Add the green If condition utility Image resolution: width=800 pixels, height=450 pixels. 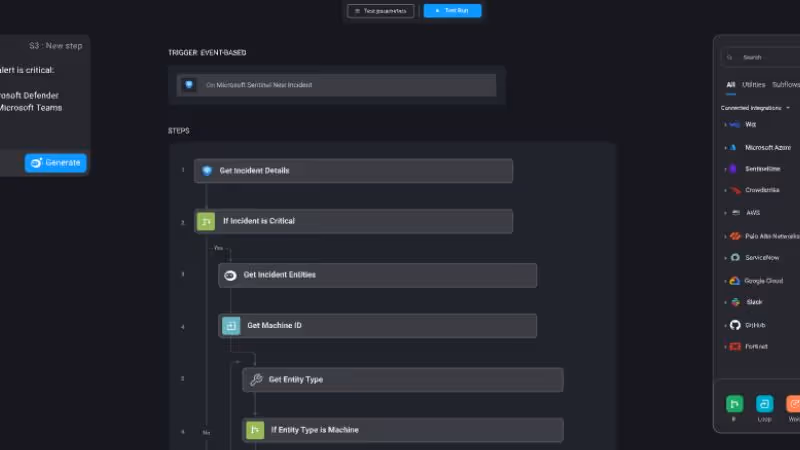click(735, 404)
